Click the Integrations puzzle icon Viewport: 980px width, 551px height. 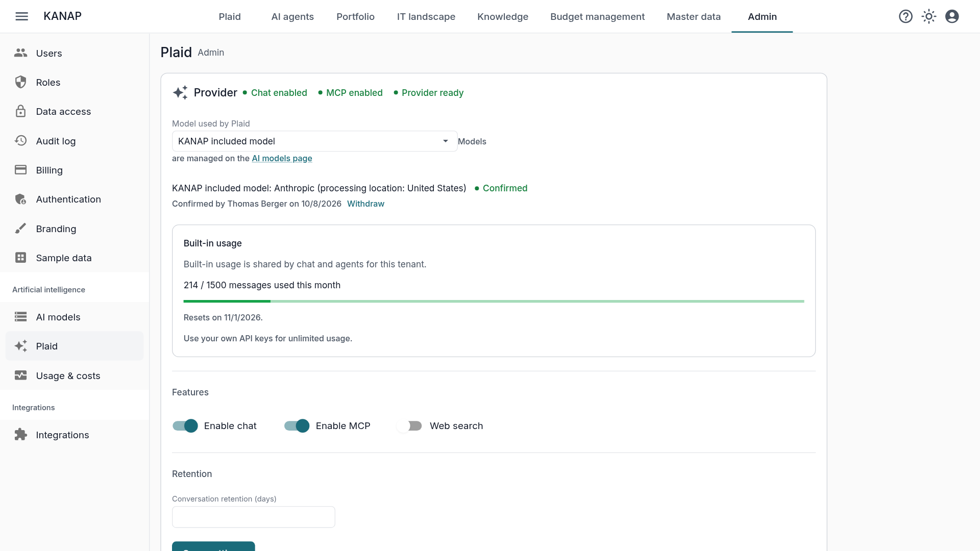pos(20,435)
